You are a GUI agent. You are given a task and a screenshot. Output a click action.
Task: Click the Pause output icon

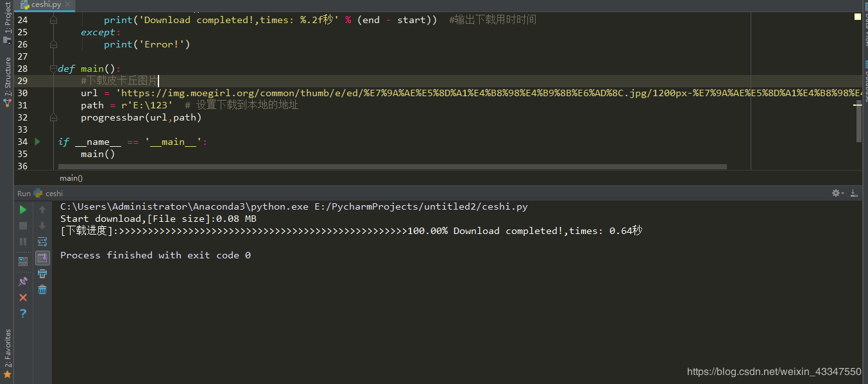pyautogui.click(x=23, y=242)
